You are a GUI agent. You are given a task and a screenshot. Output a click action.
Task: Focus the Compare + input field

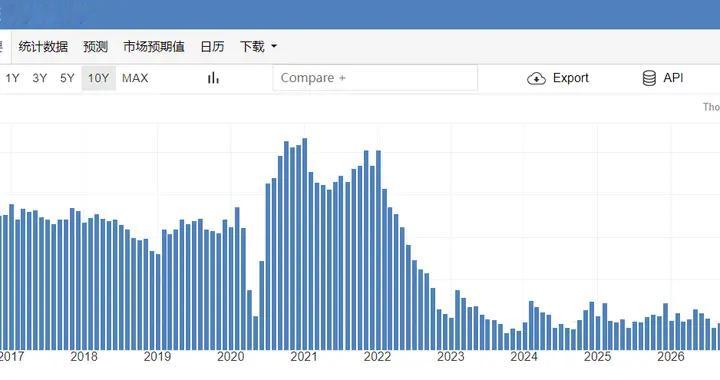click(375, 78)
